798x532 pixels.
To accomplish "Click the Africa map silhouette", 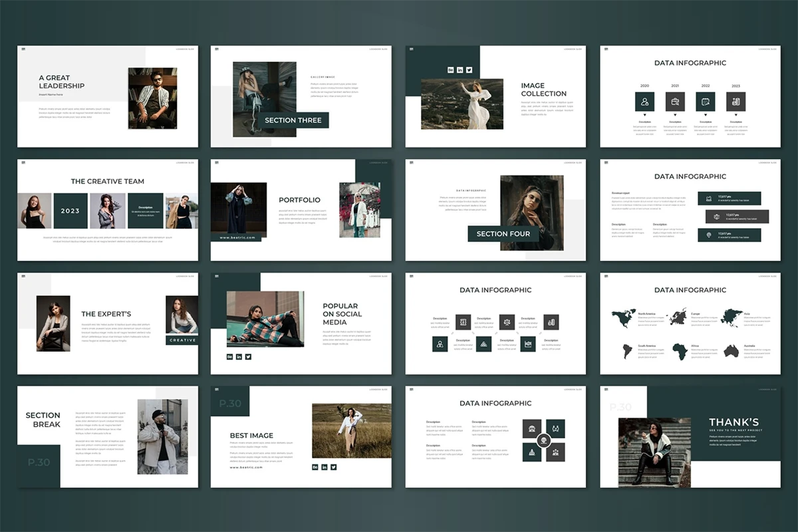I will point(680,351).
